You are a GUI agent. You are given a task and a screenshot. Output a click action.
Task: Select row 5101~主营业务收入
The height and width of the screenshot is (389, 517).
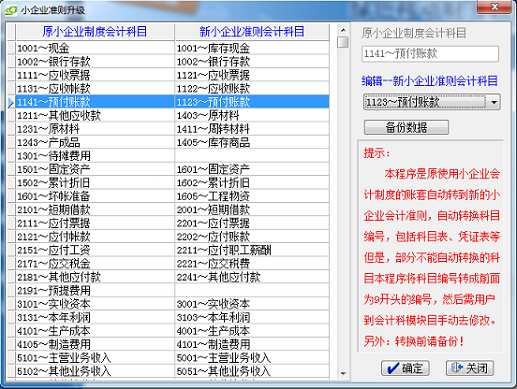(x=95, y=358)
